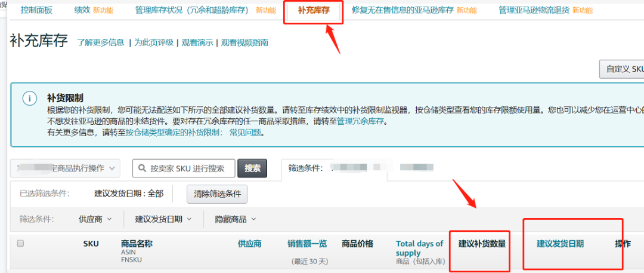
Task: Click the 搜索 button
Action: [252, 168]
